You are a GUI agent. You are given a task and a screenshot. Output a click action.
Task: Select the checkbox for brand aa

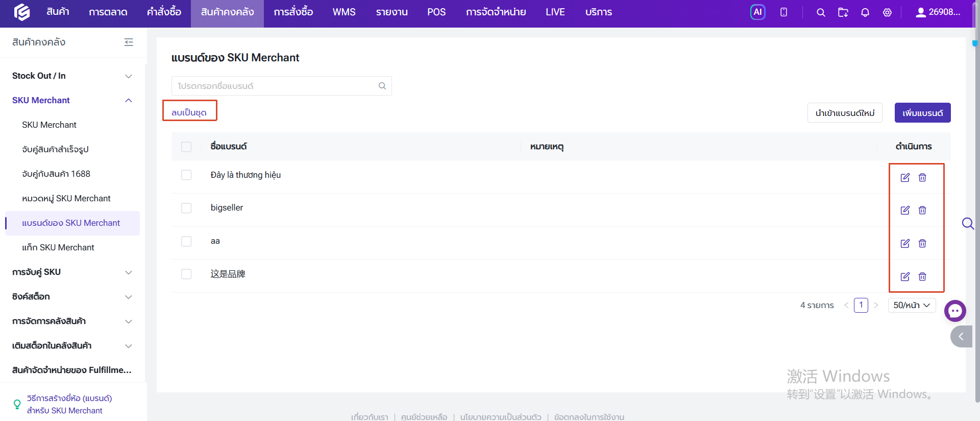coord(186,241)
